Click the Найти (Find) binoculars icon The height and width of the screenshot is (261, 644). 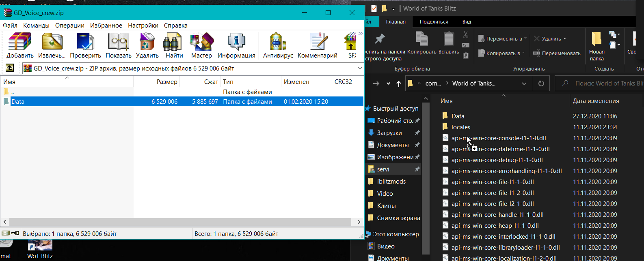pyautogui.click(x=174, y=45)
